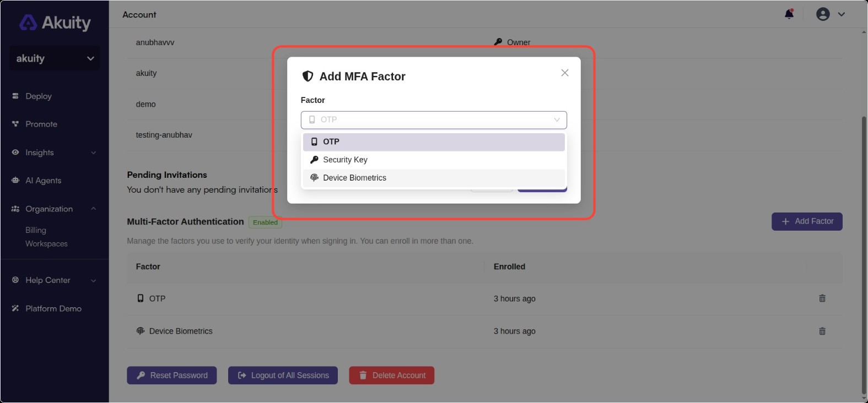
Task: Click the Owner role label
Action: [512, 42]
